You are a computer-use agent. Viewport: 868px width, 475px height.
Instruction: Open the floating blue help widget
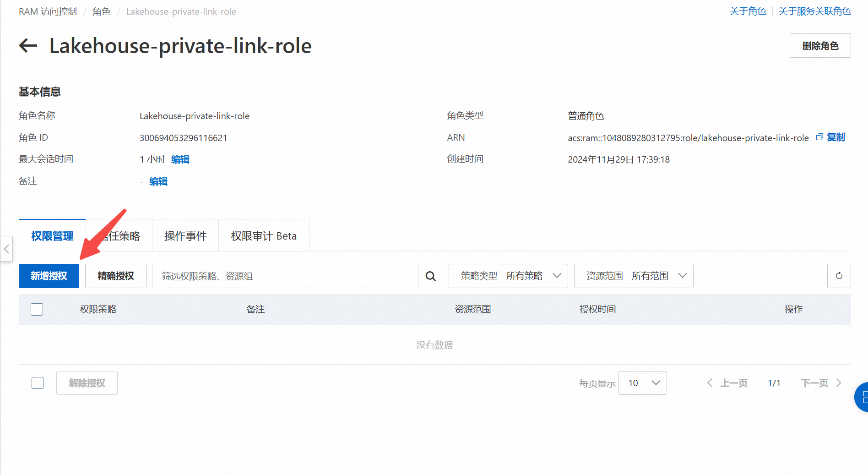pos(862,397)
